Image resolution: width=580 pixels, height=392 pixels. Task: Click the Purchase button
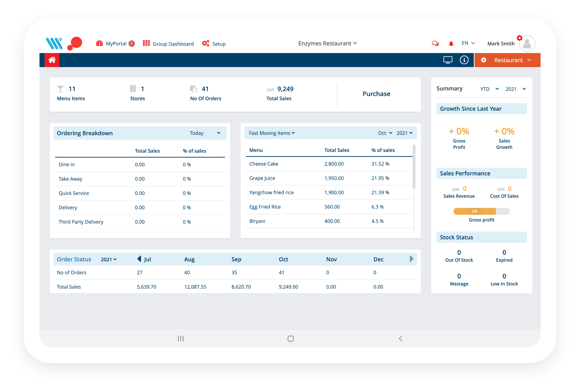376,94
